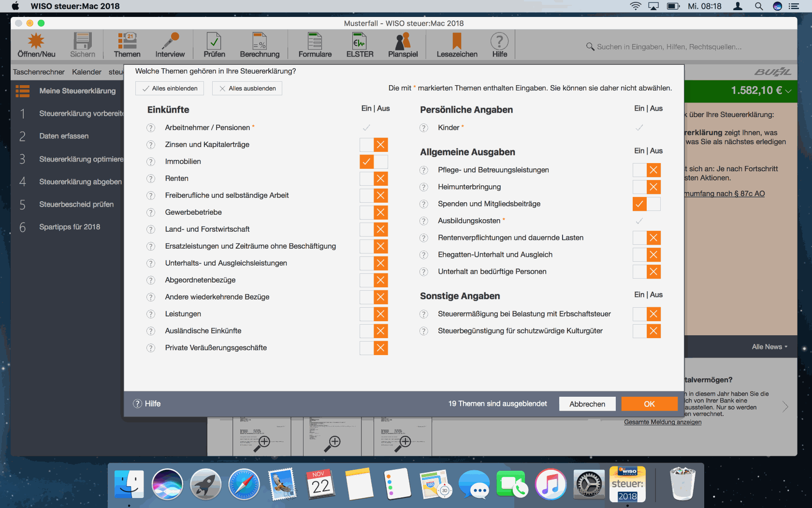Open Gesamte Meldung anzeigen link
Viewport: 812px width, 508px height.
coord(663,422)
